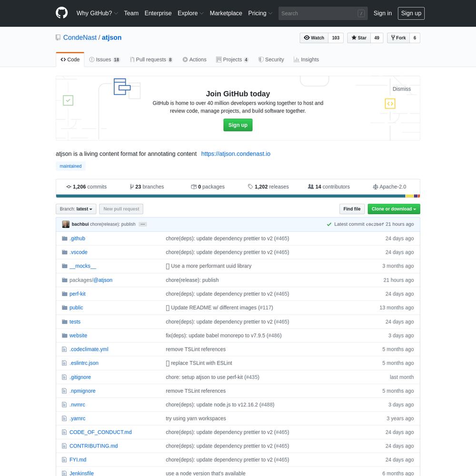Click the maintained topic tag
The image size is (476, 476).
click(70, 166)
